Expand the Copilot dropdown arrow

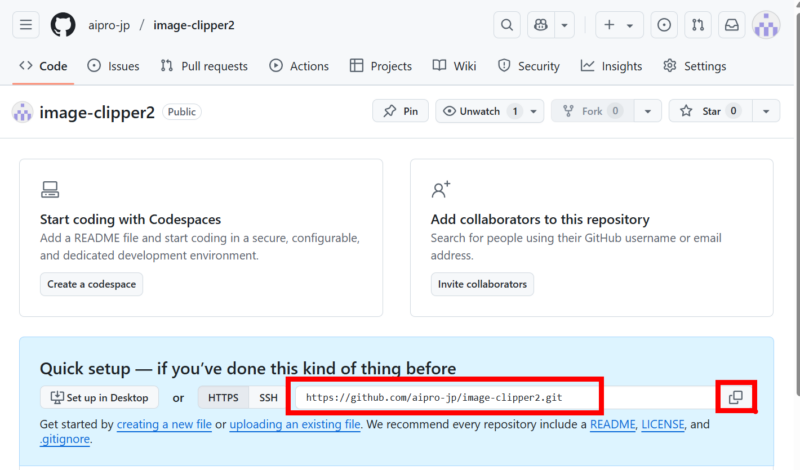click(564, 24)
